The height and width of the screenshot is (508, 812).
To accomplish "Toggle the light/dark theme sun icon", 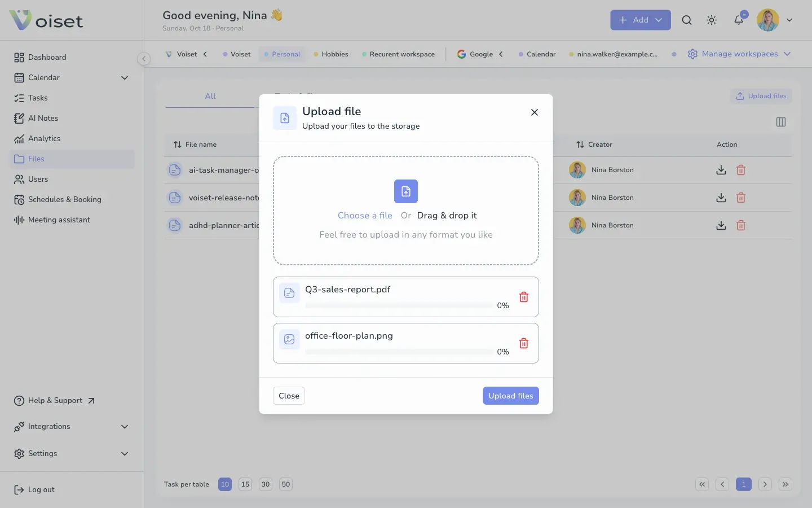I will [x=712, y=20].
